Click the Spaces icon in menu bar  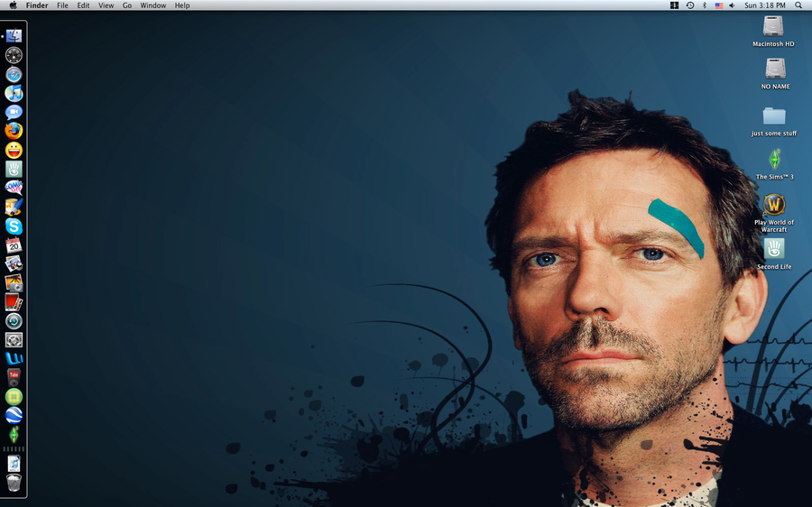[674, 5]
